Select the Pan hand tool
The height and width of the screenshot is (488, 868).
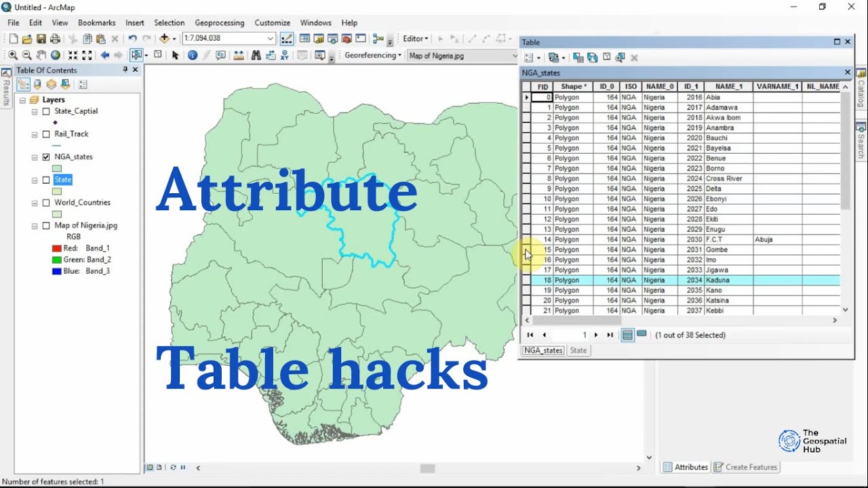coord(41,56)
